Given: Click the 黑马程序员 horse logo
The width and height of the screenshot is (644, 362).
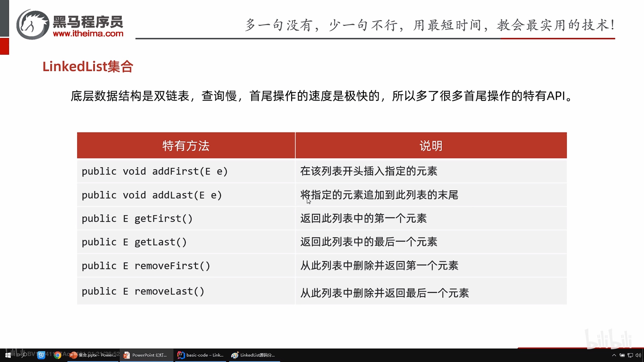Looking at the screenshot, I should (33, 25).
